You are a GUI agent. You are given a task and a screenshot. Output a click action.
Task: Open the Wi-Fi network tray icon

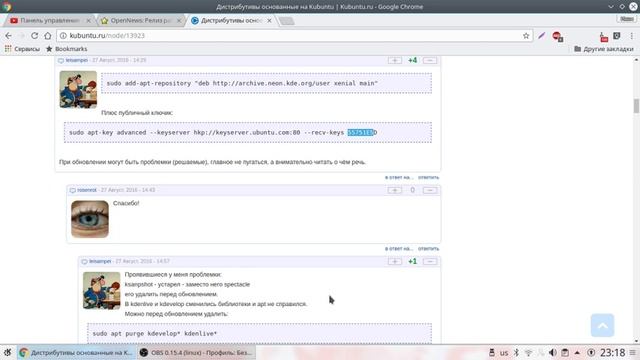click(528, 353)
